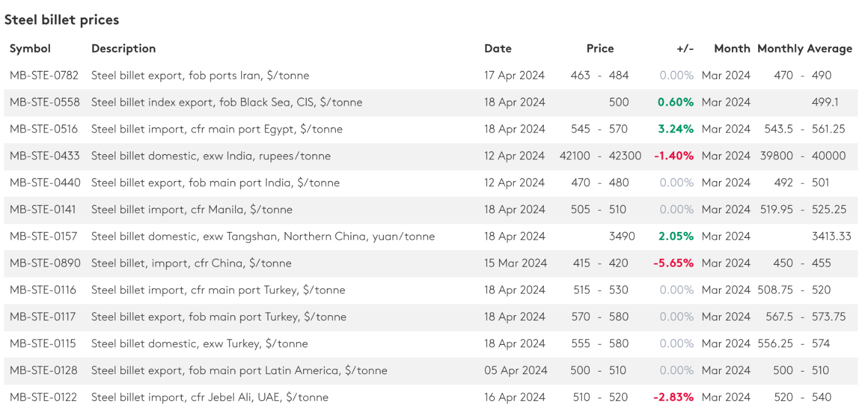Select the 15 Mar 2024 date cell

pyautogui.click(x=515, y=263)
